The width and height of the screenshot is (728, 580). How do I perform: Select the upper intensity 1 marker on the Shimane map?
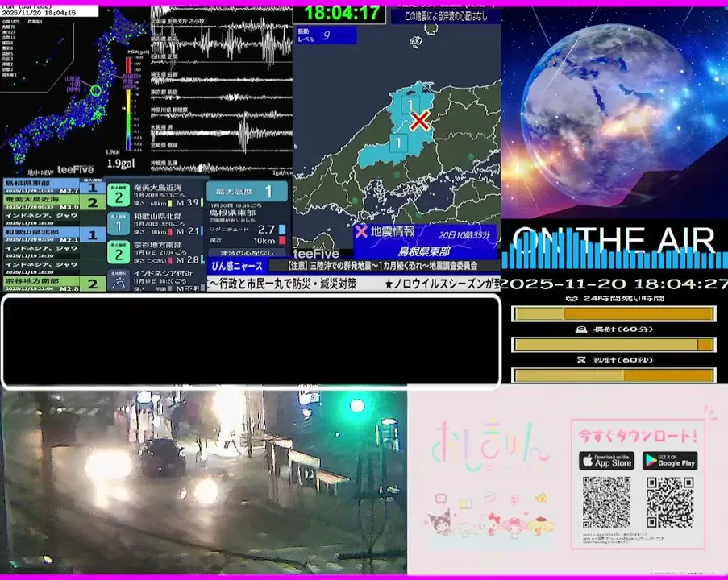[x=410, y=105]
